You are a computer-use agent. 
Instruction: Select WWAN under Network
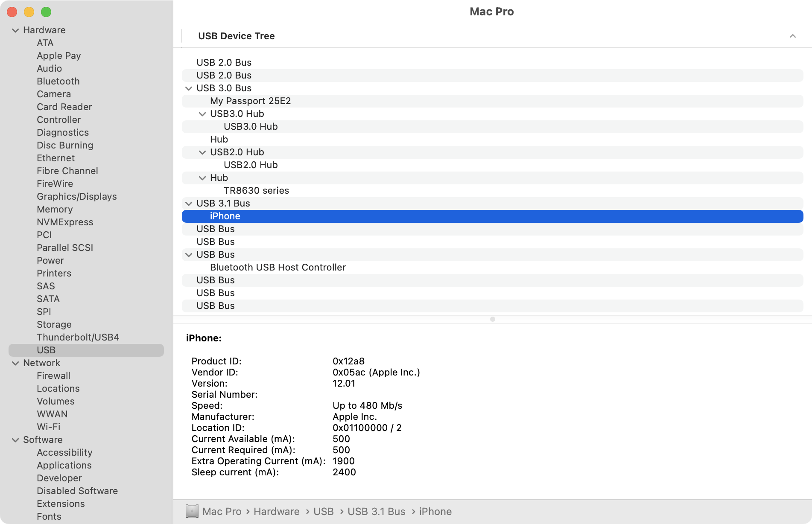point(52,414)
